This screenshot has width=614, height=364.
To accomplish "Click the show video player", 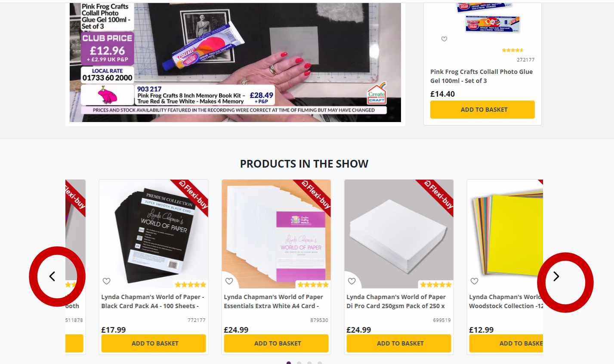I will point(235,62).
